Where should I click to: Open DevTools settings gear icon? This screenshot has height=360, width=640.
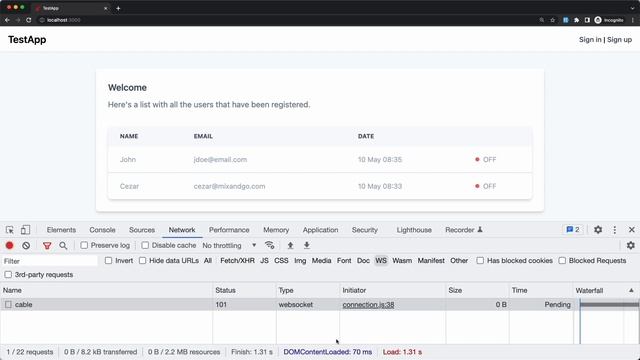tap(598, 229)
